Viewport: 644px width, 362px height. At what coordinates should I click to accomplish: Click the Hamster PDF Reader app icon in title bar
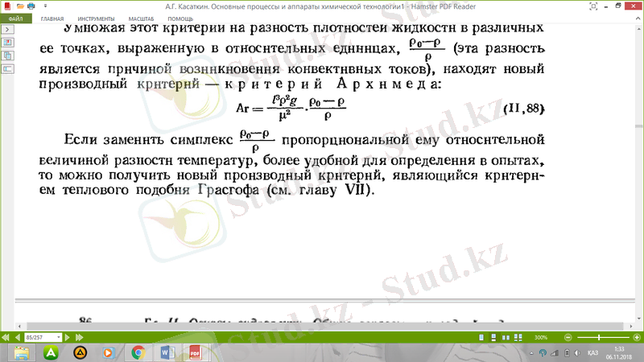[x=7, y=6]
